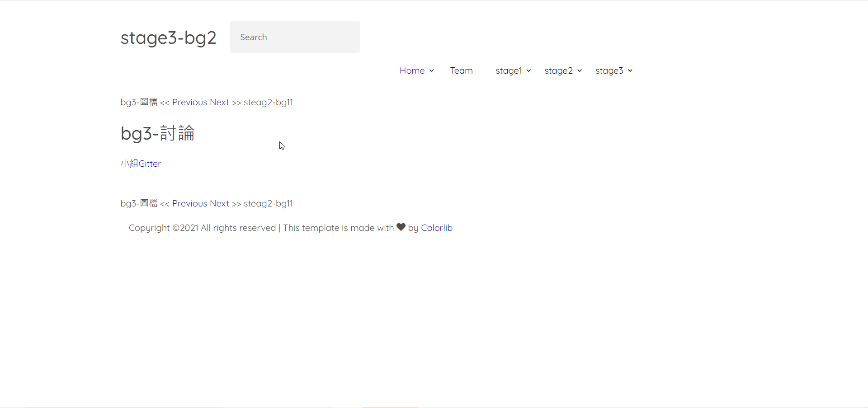Open the stage3 menu item
This screenshot has width=868, height=408.
(x=609, y=71)
